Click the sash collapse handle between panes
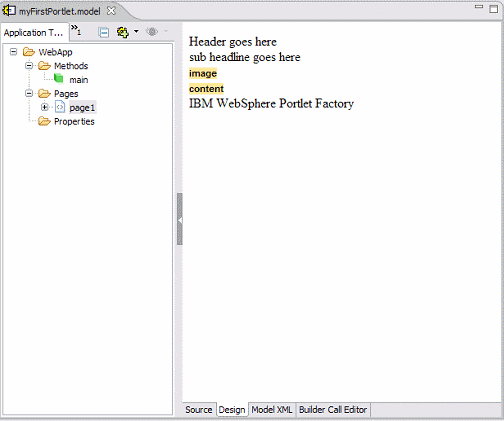 180,219
